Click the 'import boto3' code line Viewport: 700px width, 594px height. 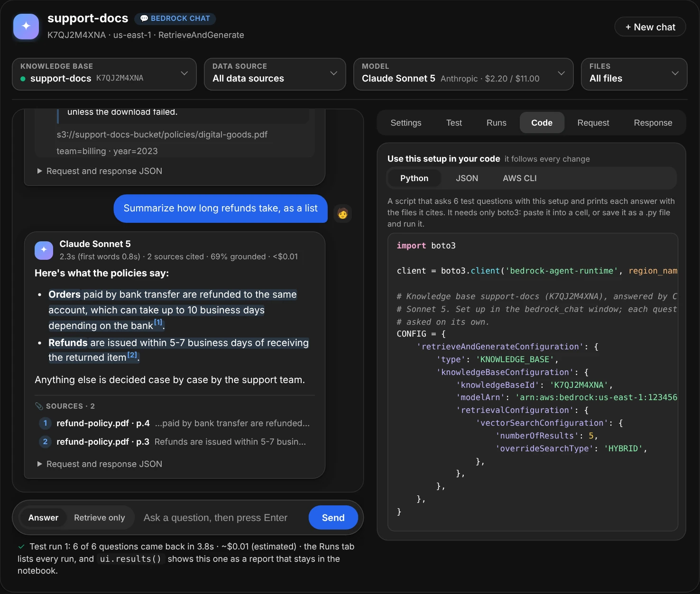pyautogui.click(x=426, y=246)
